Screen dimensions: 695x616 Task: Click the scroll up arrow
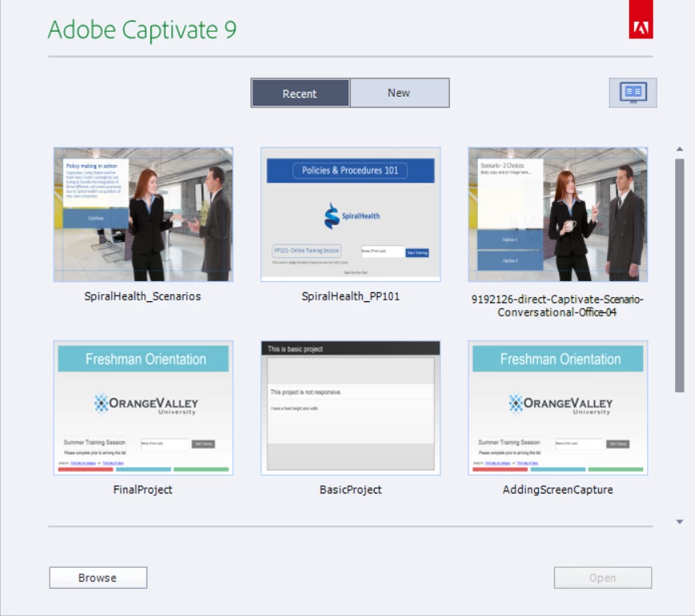pyautogui.click(x=680, y=150)
